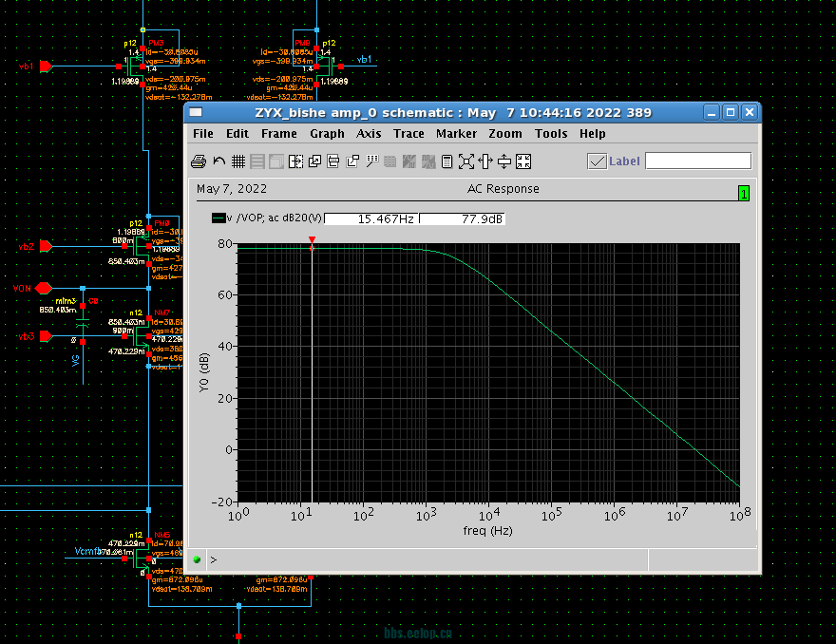Click the undo arrow icon
The image size is (836, 644).
219,161
